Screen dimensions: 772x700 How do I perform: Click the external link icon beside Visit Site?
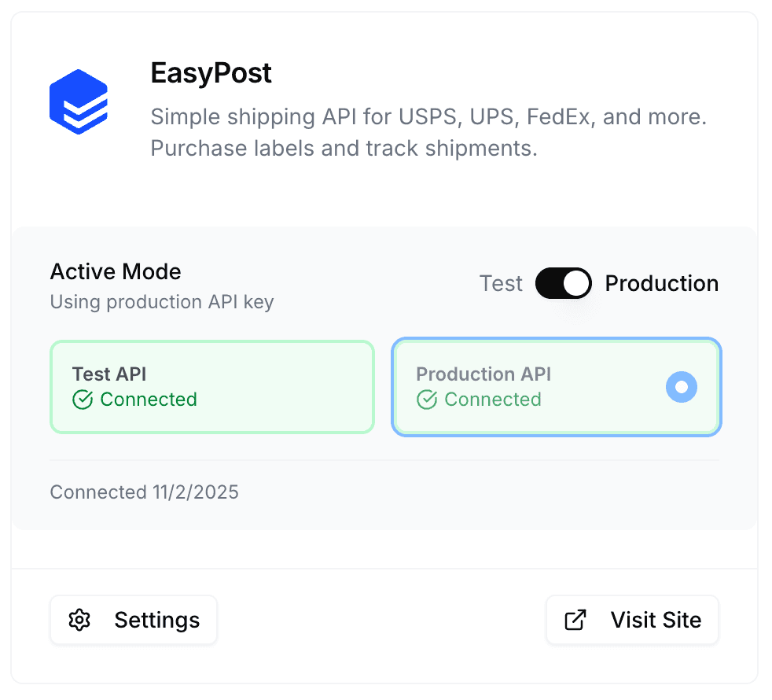[574, 620]
